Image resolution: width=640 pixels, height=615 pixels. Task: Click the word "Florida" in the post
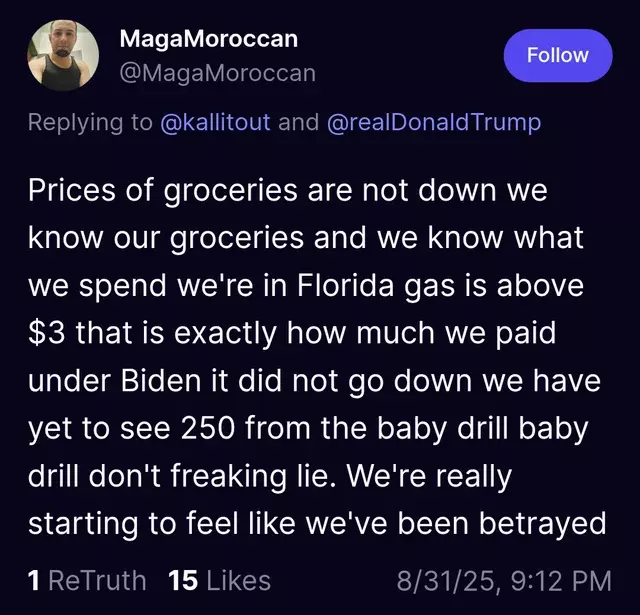(x=345, y=285)
